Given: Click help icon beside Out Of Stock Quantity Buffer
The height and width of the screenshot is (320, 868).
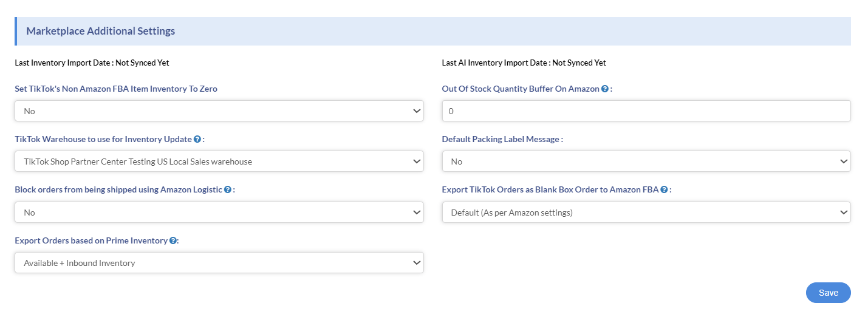Looking at the screenshot, I should [x=605, y=89].
